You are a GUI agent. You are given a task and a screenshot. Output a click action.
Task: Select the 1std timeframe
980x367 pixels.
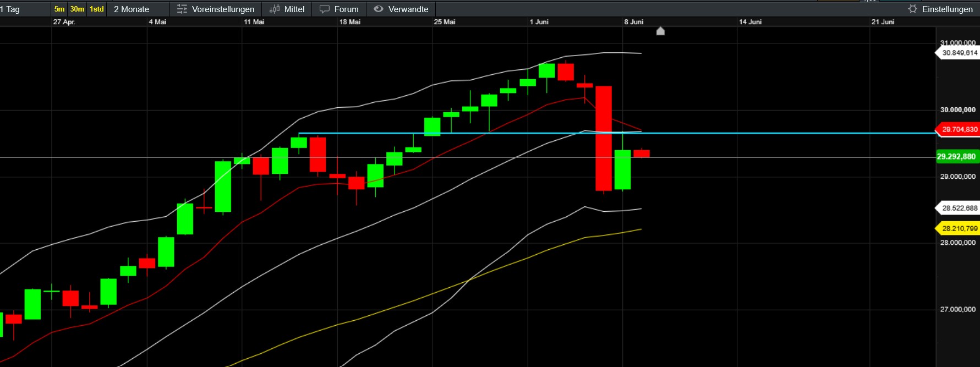pos(97,9)
